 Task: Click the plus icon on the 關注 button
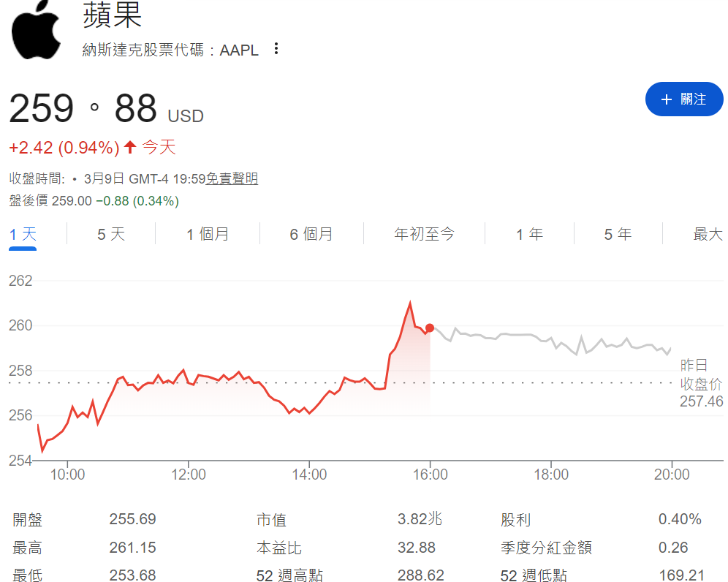pos(668,99)
